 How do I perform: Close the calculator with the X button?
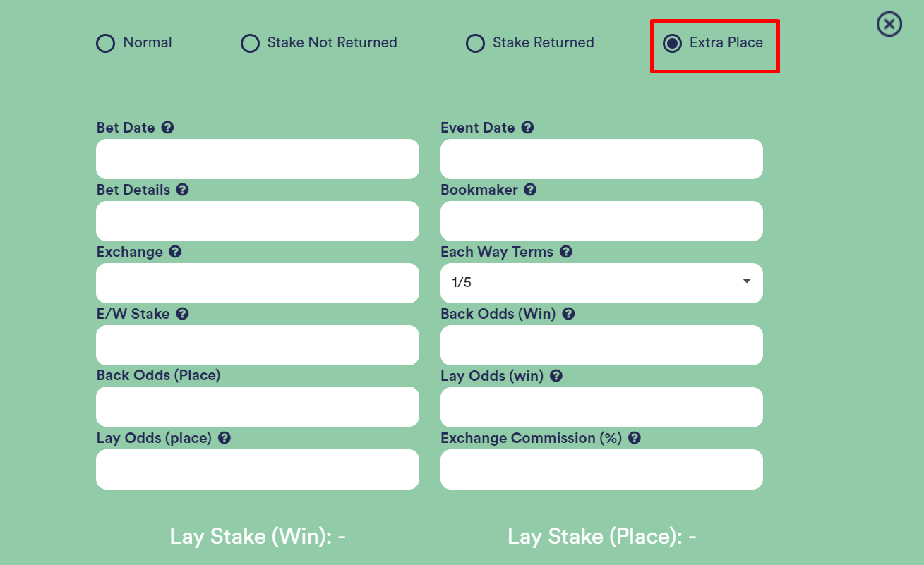[889, 25]
